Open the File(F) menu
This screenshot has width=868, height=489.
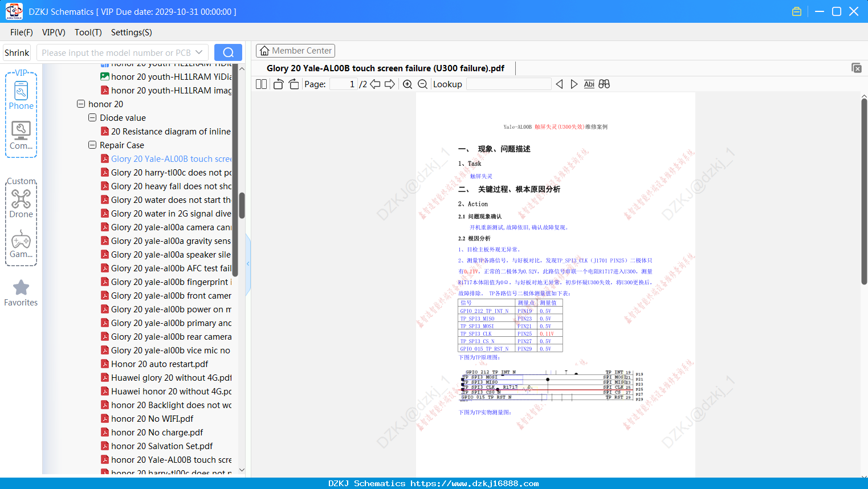pyautogui.click(x=22, y=32)
